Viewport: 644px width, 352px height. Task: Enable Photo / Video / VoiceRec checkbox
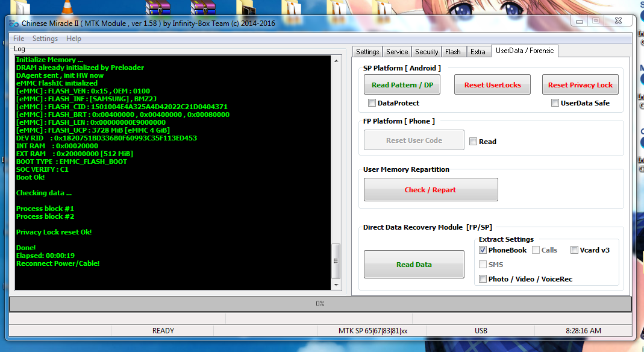click(483, 279)
